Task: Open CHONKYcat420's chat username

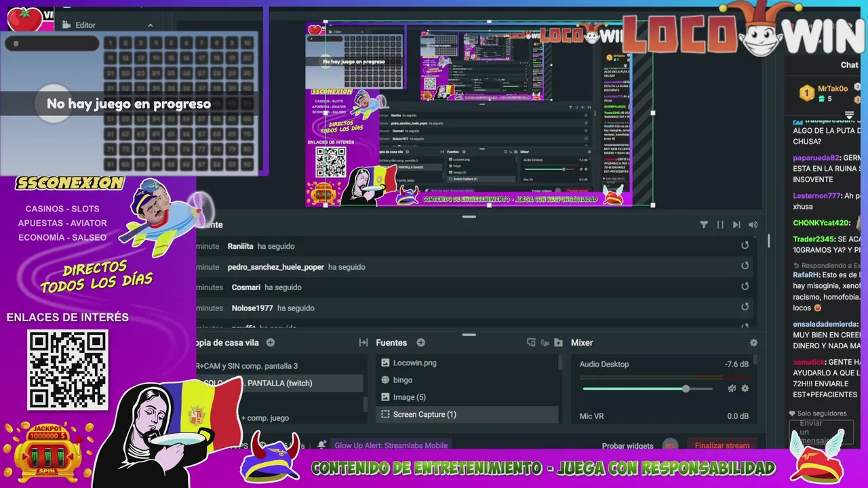Action: click(821, 222)
